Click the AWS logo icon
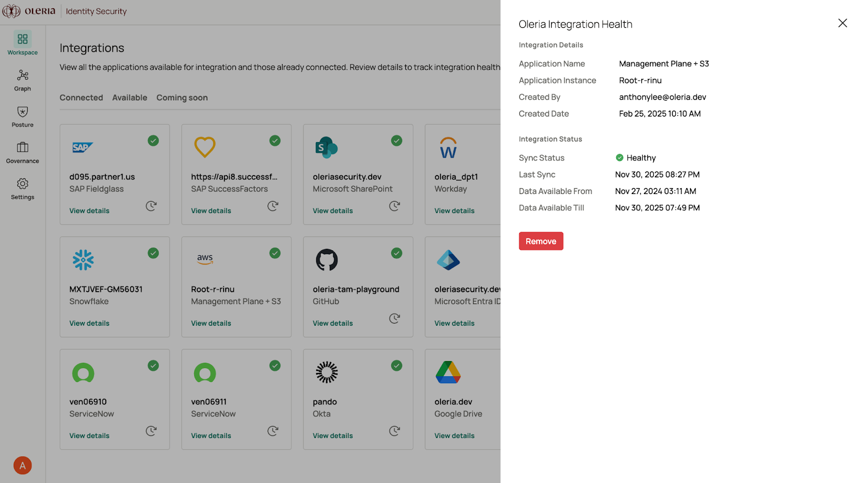Image resolution: width=868 pixels, height=483 pixels. point(205,260)
